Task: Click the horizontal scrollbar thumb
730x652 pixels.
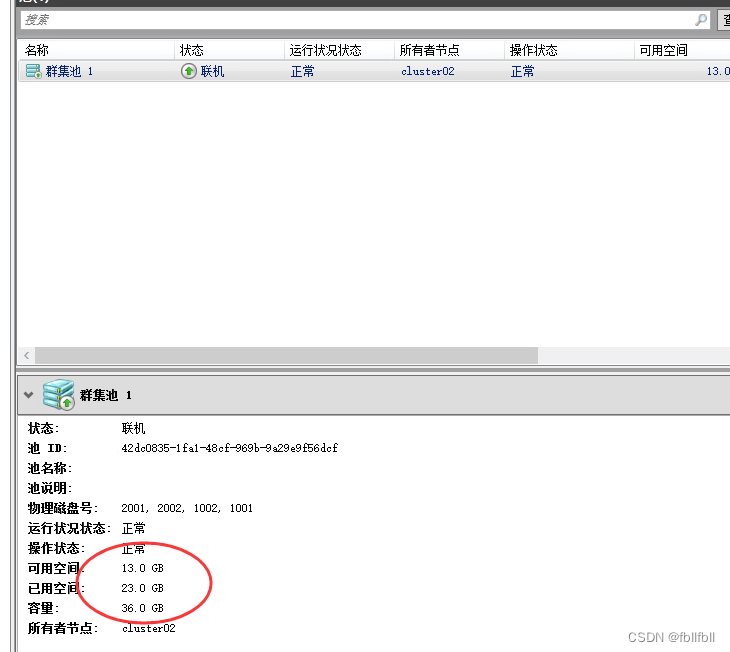Action: [286, 355]
